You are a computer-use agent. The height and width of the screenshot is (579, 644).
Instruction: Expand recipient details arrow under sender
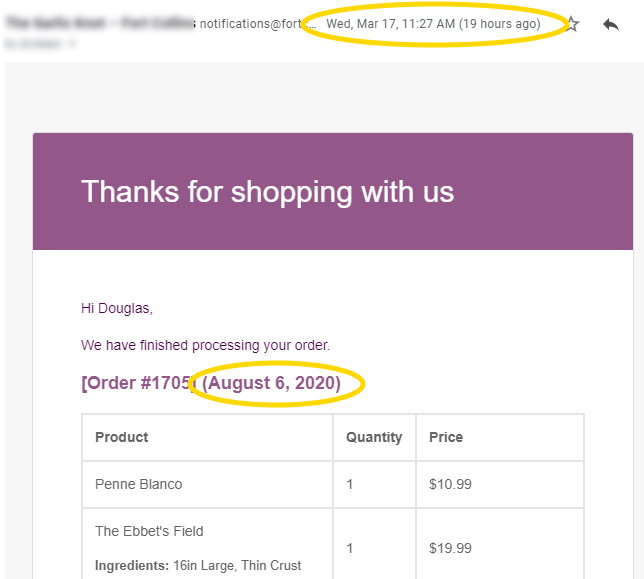pyautogui.click(x=71, y=43)
